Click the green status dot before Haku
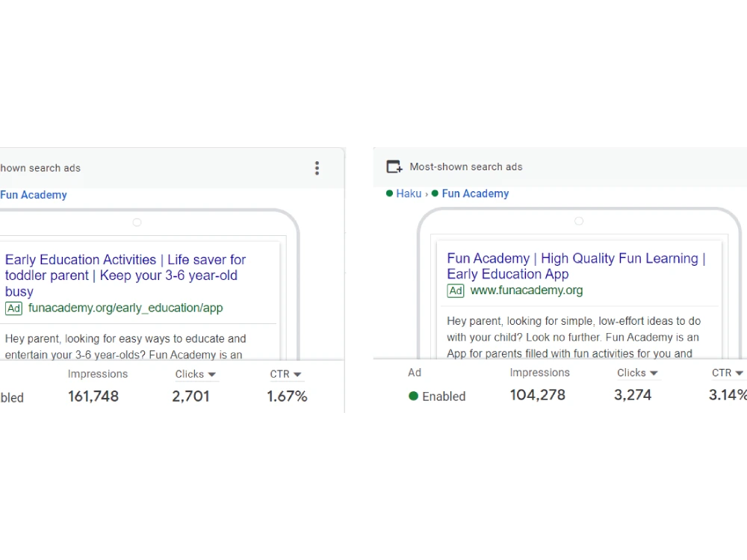This screenshot has width=747, height=560. point(389,193)
